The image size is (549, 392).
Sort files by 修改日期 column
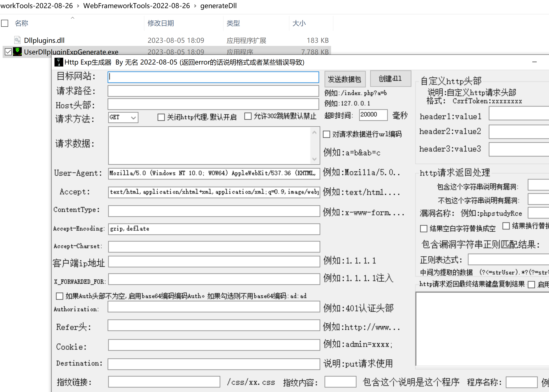pos(161,23)
